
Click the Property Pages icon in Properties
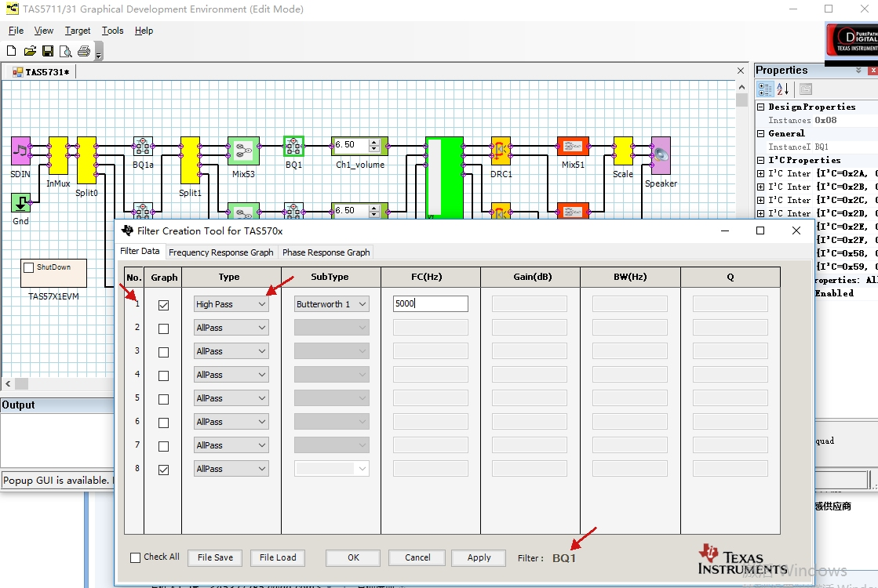(x=806, y=89)
